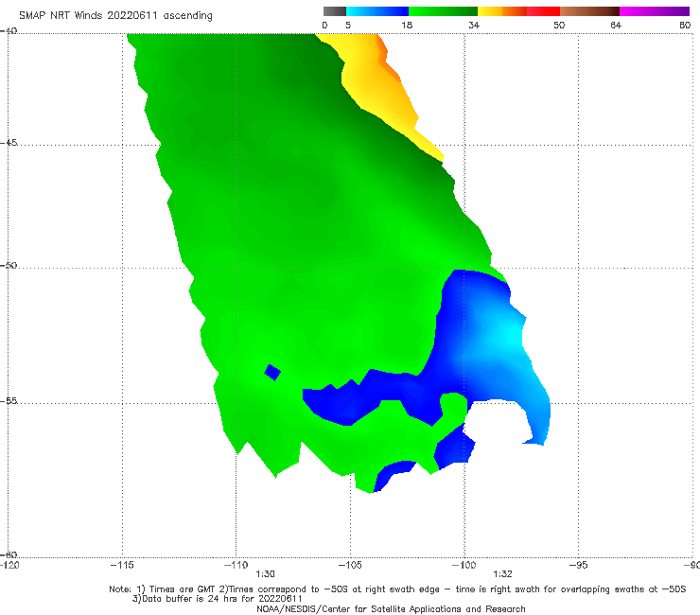
Task: Click the title 'SMAP NRT Winds 20220611 ascending'
Action: 115,16
